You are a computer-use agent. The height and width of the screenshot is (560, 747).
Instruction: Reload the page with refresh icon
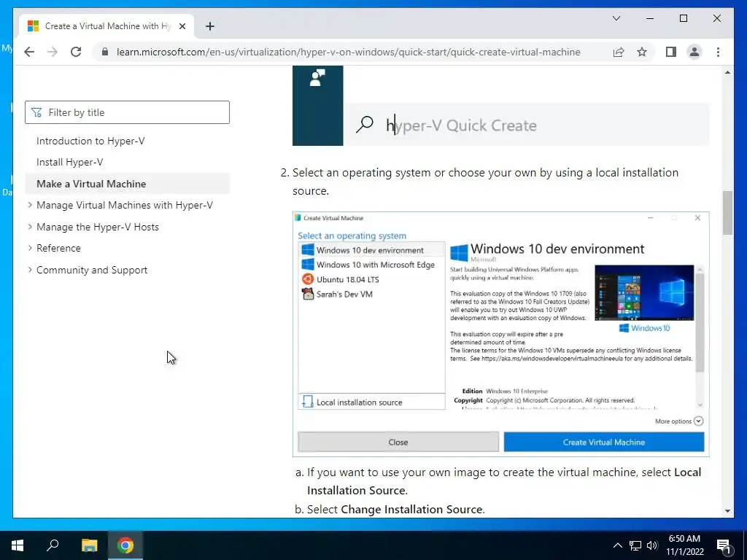tap(76, 52)
